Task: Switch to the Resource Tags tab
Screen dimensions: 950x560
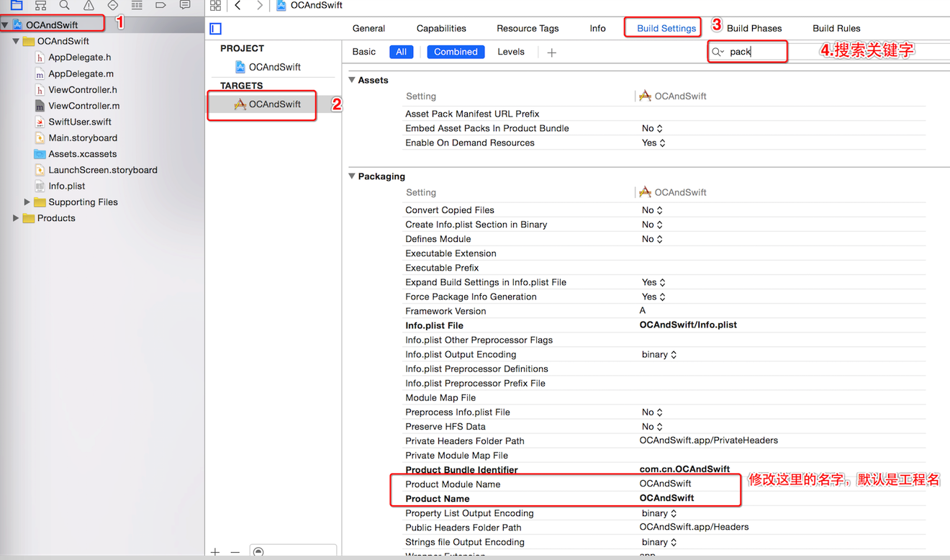Action: coord(528,29)
